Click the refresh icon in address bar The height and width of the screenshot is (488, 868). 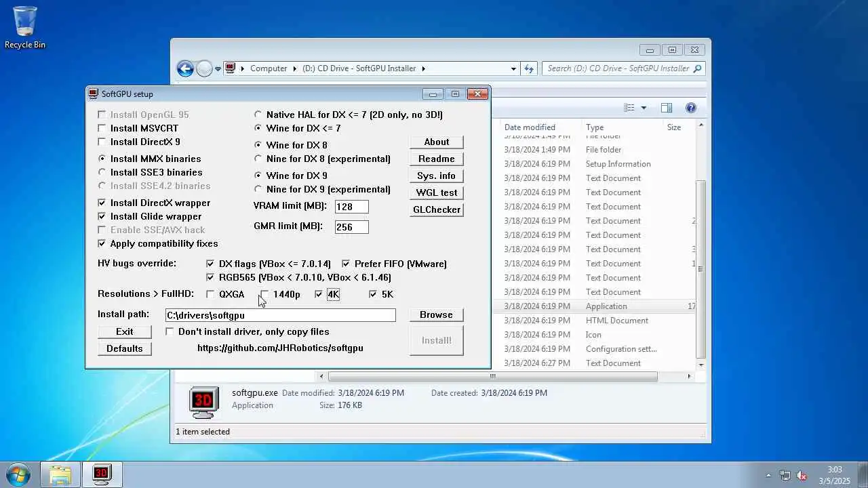click(529, 68)
